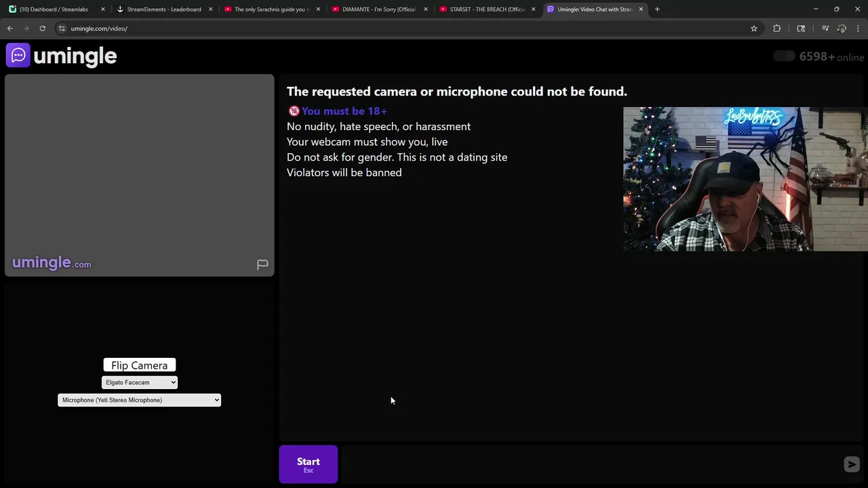Click the webcam overlay of the streamer

[x=745, y=179]
